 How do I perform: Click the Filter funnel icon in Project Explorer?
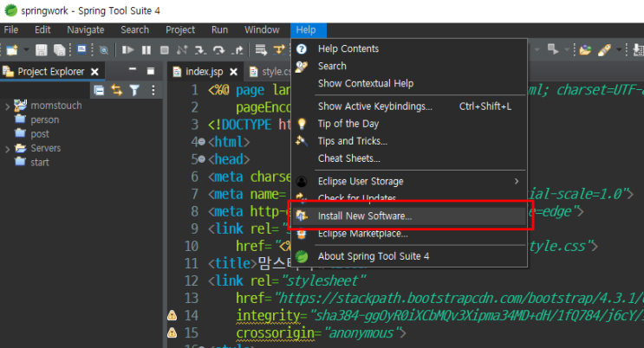tap(134, 90)
